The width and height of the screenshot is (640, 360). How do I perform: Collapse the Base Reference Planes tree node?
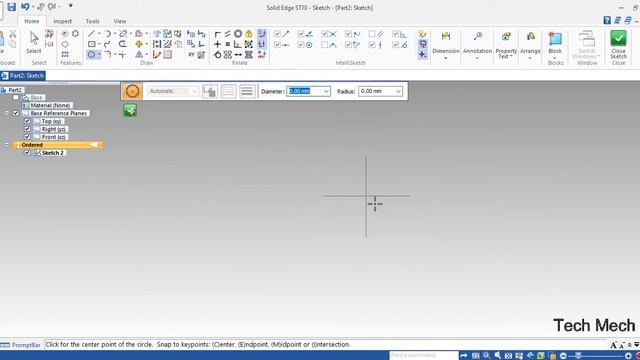pos(7,113)
